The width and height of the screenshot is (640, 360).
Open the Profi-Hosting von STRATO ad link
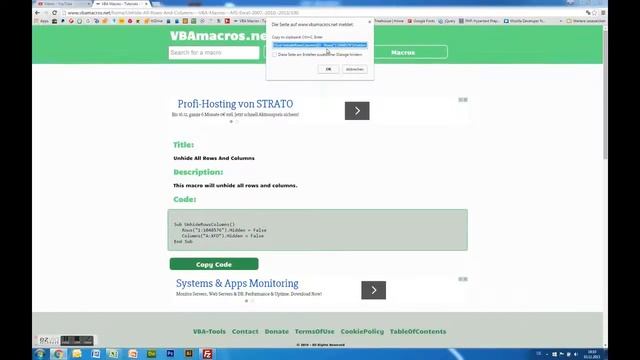[235, 104]
